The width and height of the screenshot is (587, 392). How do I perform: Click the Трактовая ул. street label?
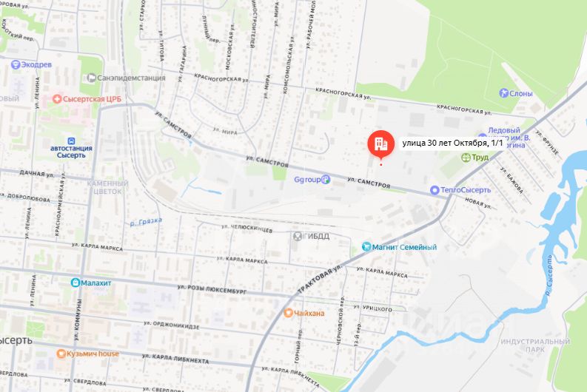point(320,280)
